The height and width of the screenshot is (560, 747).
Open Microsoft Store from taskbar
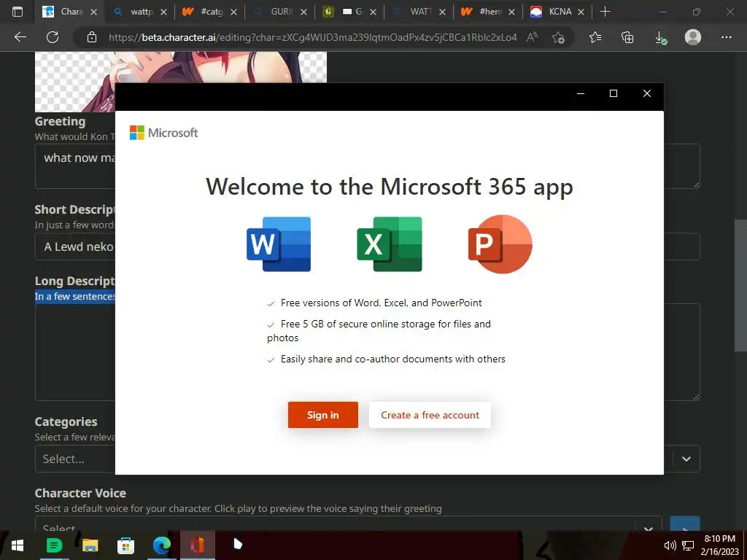point(125,545)
